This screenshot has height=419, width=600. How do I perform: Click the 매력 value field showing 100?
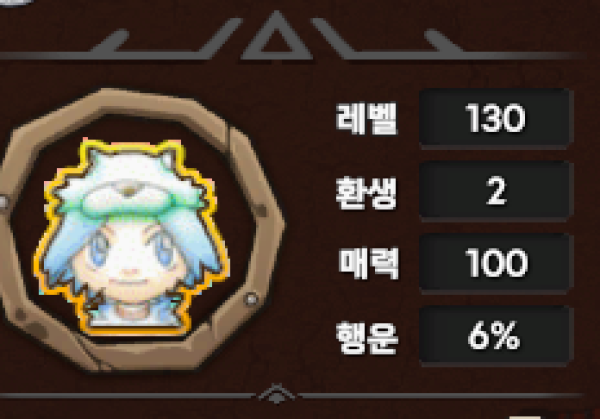point(496,263)
